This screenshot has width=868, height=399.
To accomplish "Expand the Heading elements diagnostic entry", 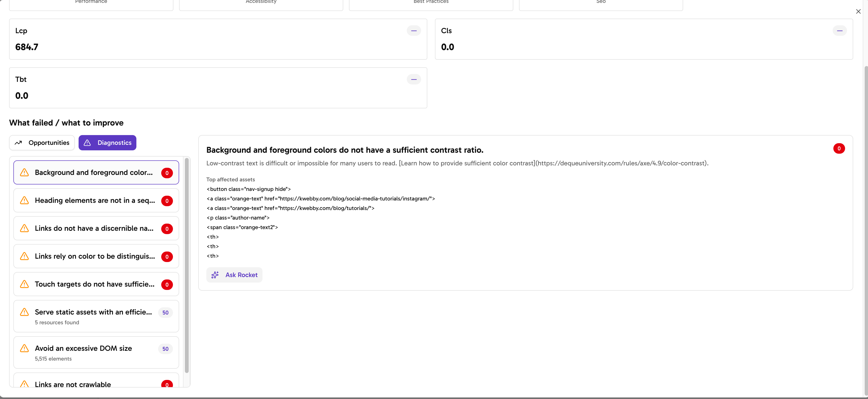I will click(x=96, y=200).
